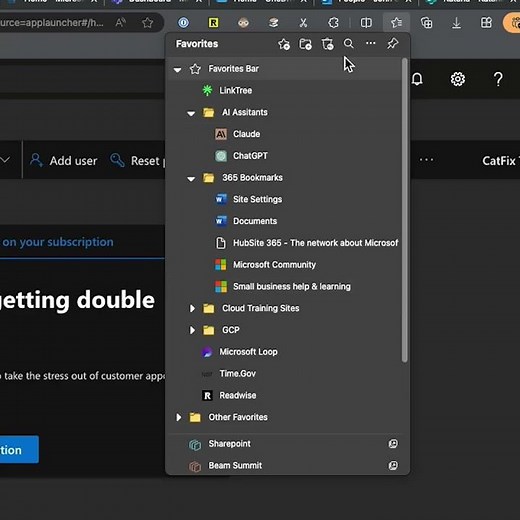Expand the Cloud Training Sites folder
Image resolution: width=520 pixels, height=520 pixels.
(192, 308)
